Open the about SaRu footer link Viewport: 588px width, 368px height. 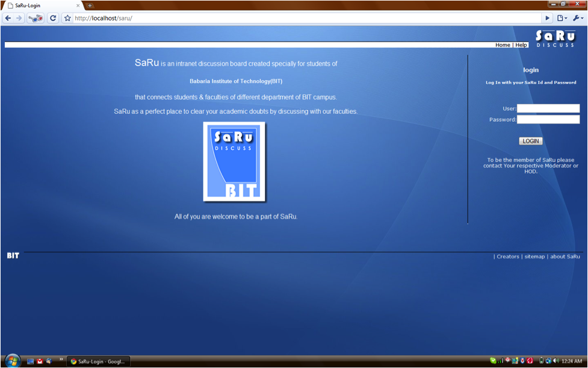point(565,257)
